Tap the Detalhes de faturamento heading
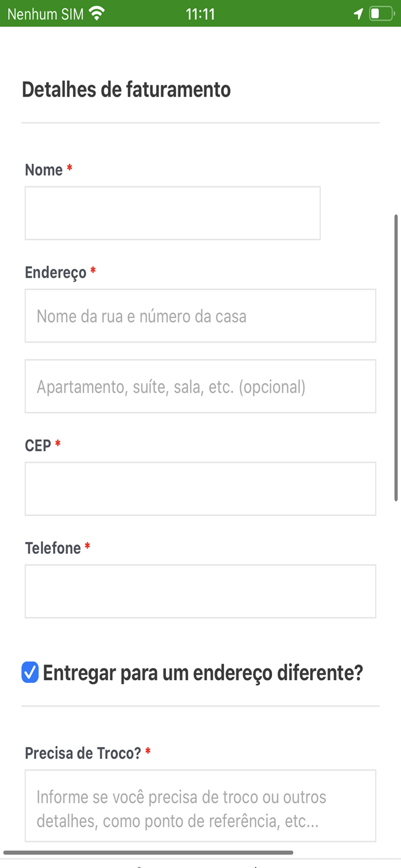This screenshot has width=401, height=868. click(126, 90)
